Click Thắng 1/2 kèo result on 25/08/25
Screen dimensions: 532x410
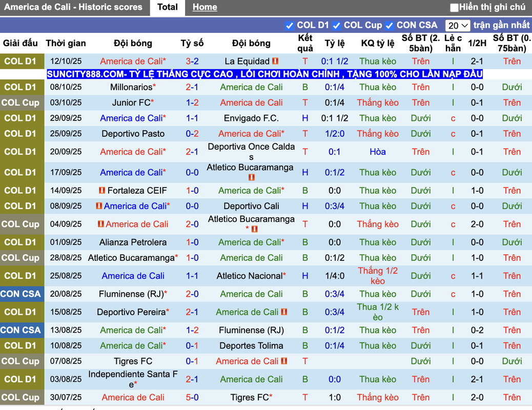click(x=378, y=276)
